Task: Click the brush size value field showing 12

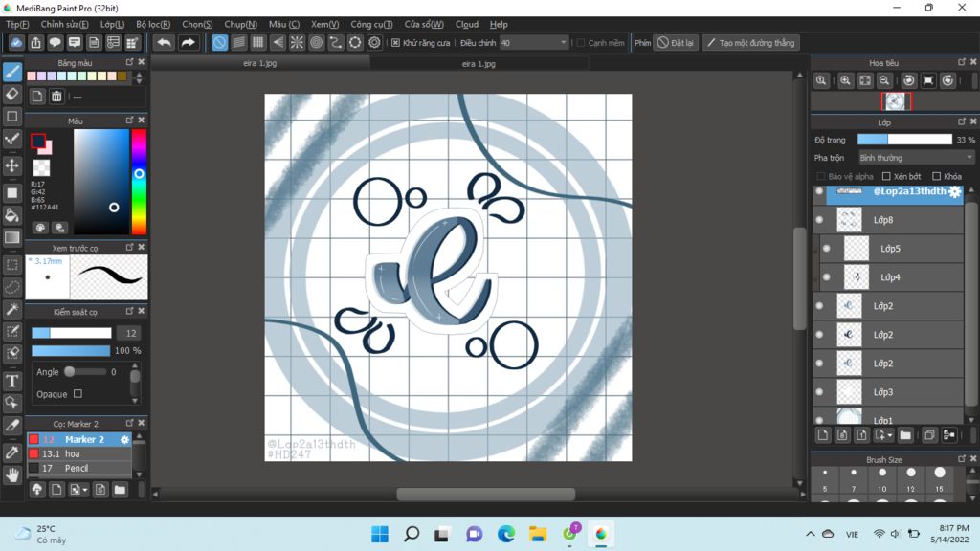Action: pos(128,333)
